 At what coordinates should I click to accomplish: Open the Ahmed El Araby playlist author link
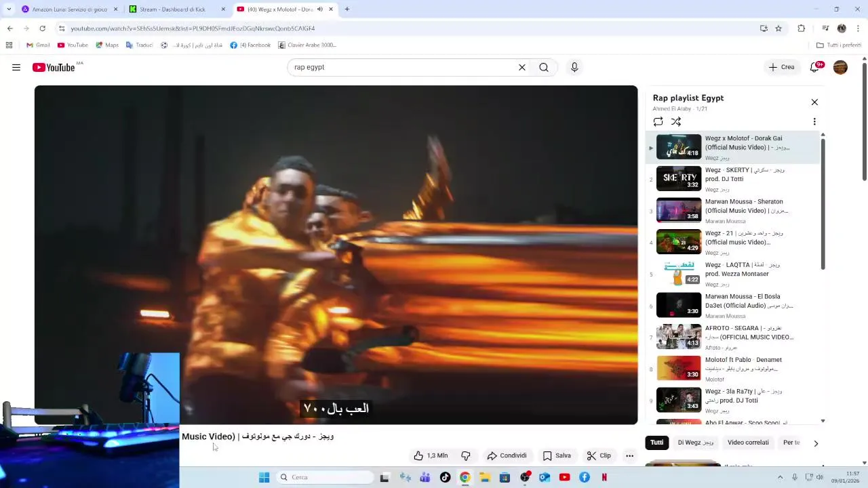pos(672,108)
